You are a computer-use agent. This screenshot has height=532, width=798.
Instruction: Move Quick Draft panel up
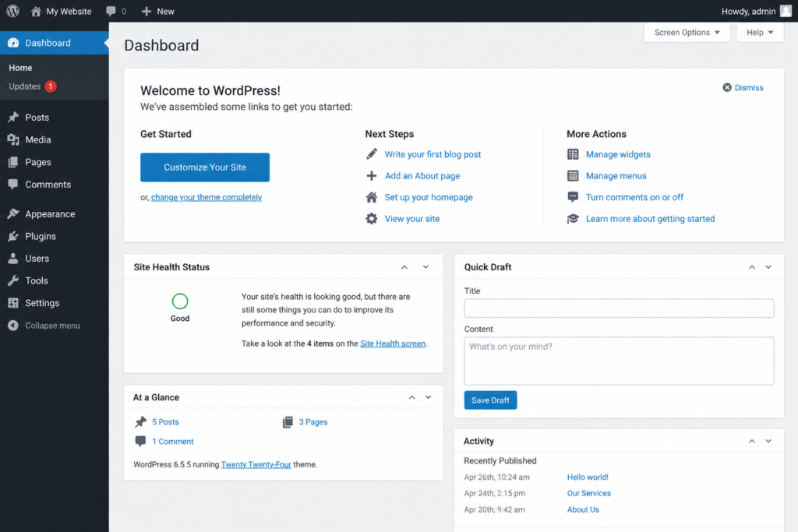[752, 267]
